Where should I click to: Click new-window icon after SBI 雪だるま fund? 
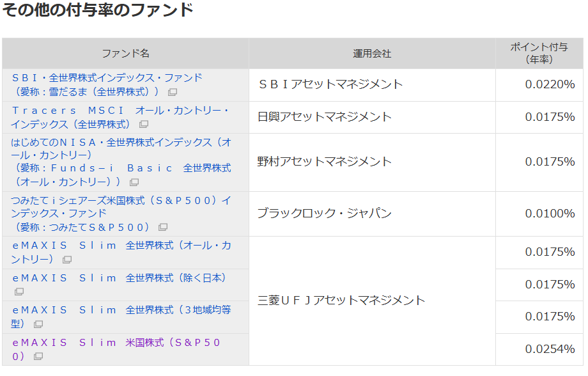coord(173,92)
